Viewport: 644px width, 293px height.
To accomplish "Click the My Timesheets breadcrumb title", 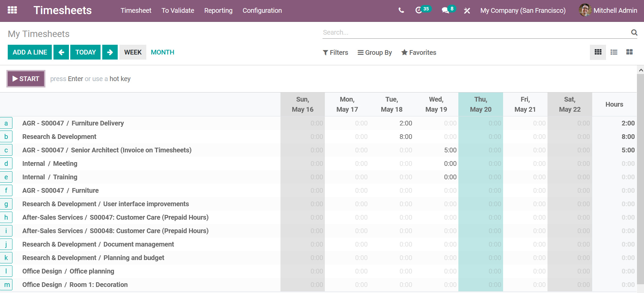I will tap(39, 34).
